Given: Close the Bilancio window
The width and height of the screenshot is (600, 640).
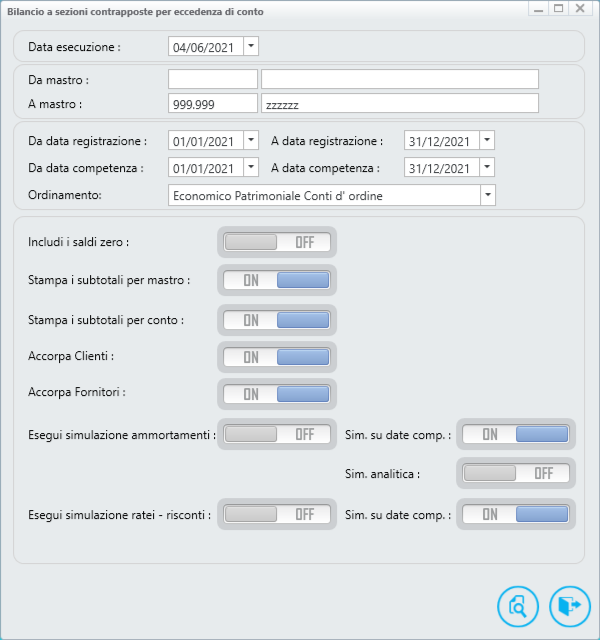Looking at the screenshot, I should tap(580, 8).
